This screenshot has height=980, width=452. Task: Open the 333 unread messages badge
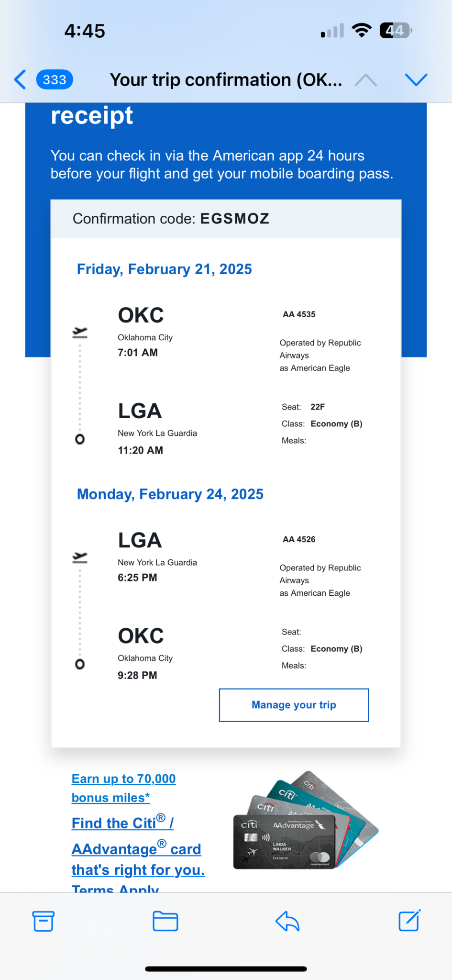[55, 79]
